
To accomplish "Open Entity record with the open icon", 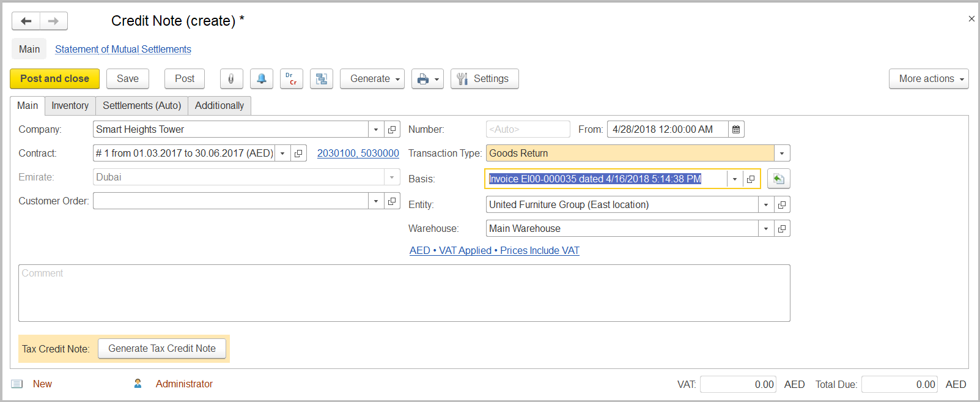I will (x=782, y=204).
